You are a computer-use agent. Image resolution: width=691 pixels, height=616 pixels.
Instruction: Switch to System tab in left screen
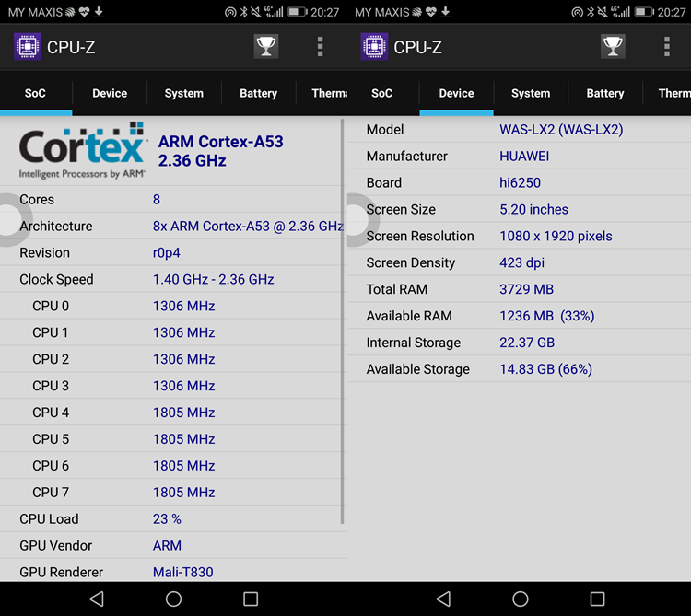click(183, 93)
